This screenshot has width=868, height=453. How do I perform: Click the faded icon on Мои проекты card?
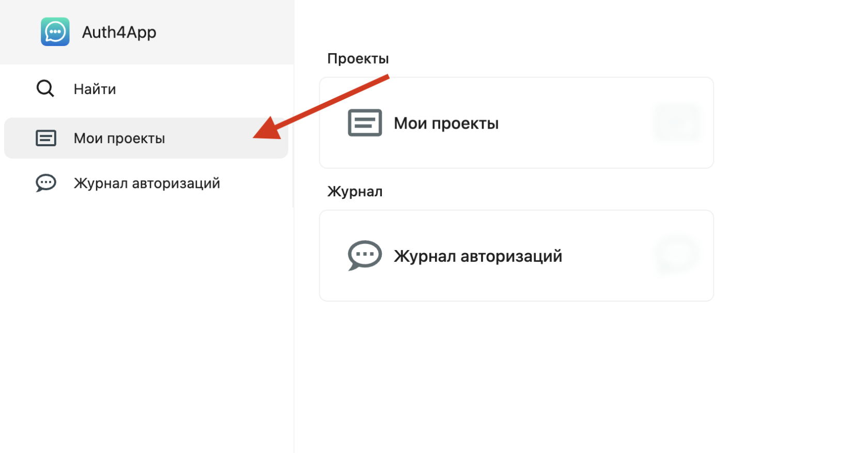(x=677, y=123)
